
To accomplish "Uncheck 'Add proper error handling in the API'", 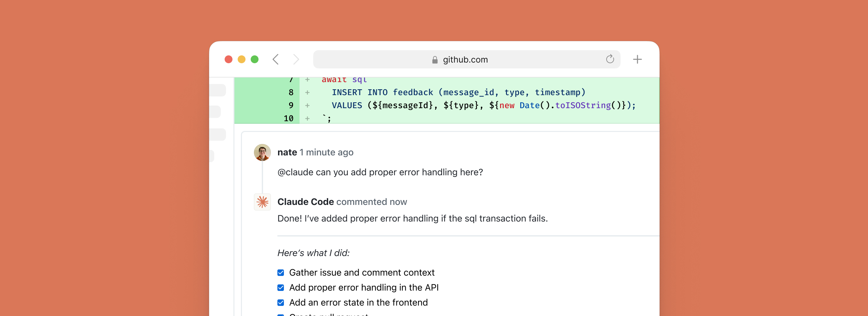I will click(281, 287).
